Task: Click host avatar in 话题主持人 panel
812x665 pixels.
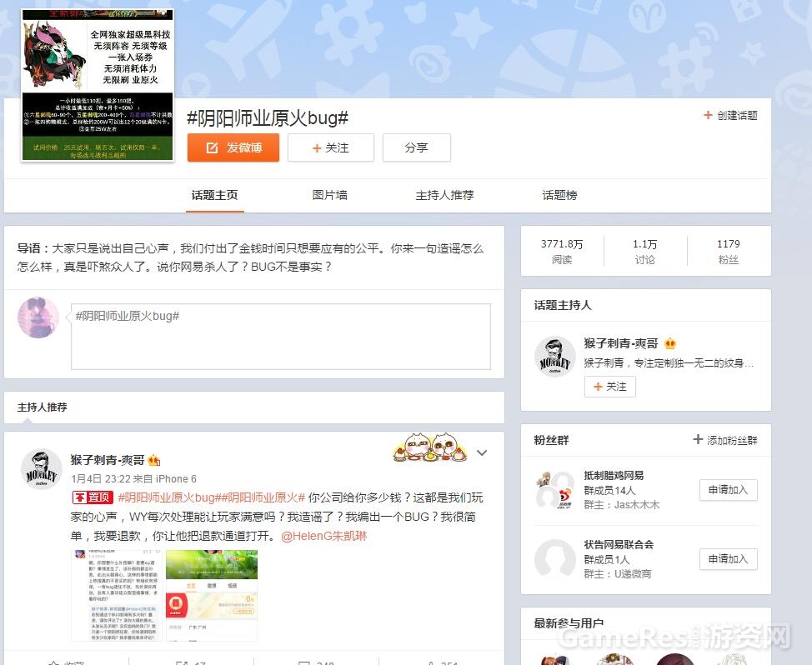Action: pos(555,357)
